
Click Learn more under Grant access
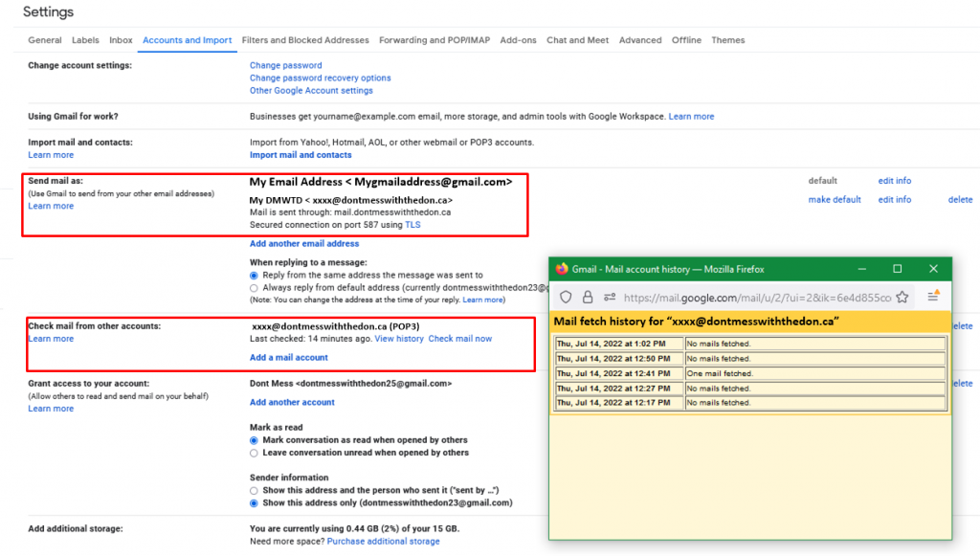(51, 409)
